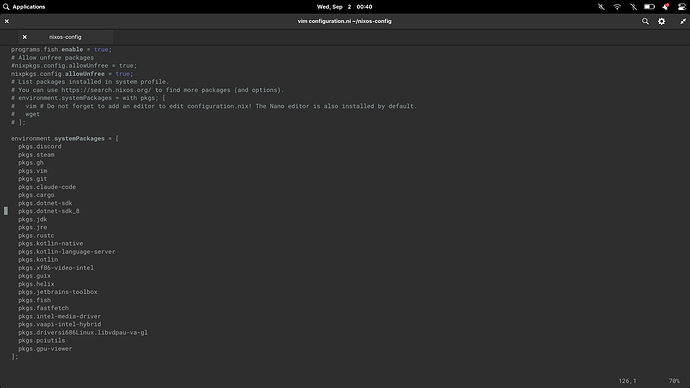Click the pkgs.steam entry
The height and width of the screenshot is (388, 690).
[x=36, y=155]
